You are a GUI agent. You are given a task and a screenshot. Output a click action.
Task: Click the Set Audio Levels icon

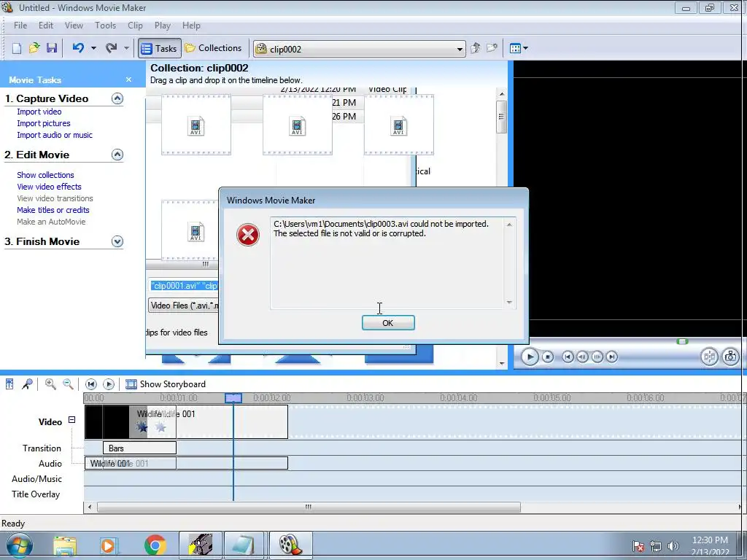[x=9, y=384]
